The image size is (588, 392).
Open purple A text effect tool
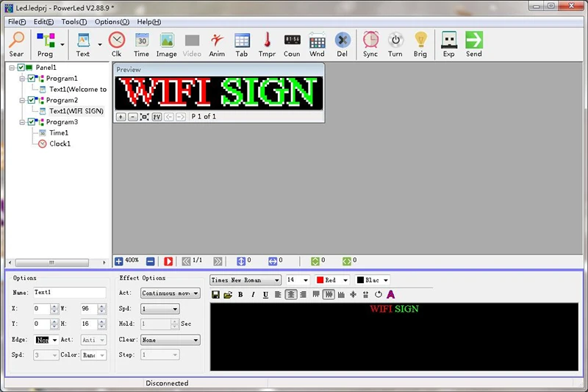[x=391, y=295]
